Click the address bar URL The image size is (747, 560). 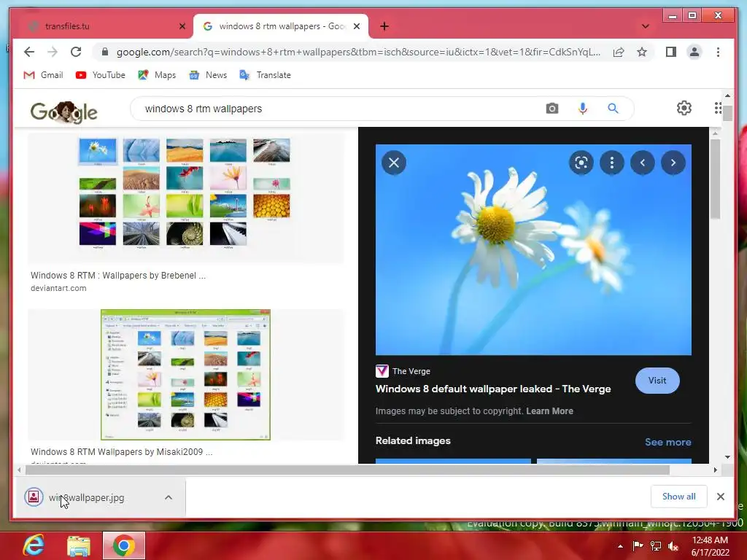358,52
